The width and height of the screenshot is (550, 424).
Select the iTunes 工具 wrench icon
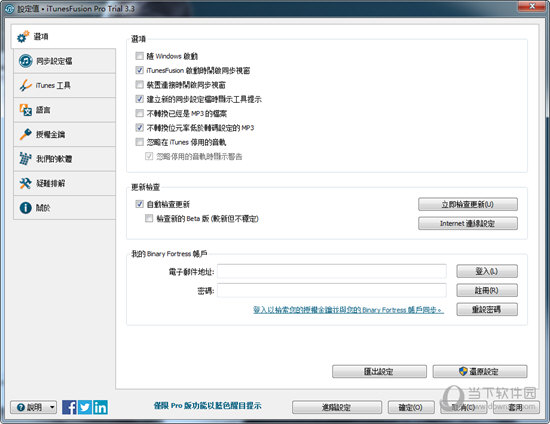[26, 85]
